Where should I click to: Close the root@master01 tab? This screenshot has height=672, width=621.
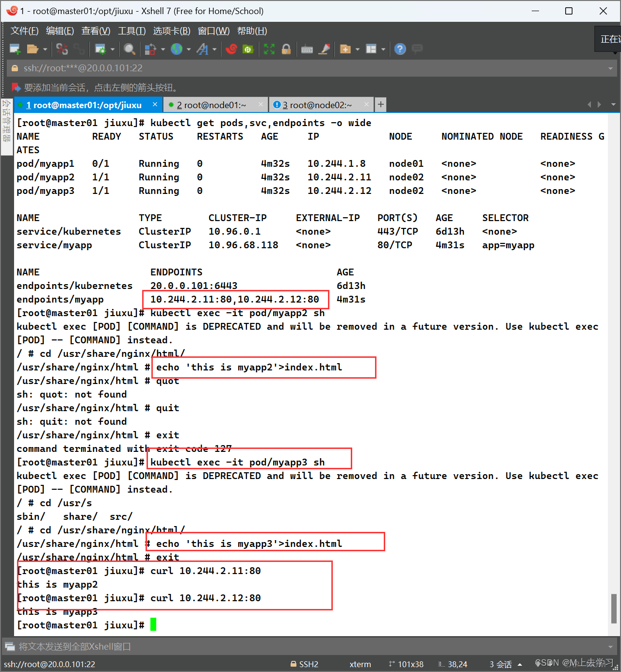coord(155,104)
